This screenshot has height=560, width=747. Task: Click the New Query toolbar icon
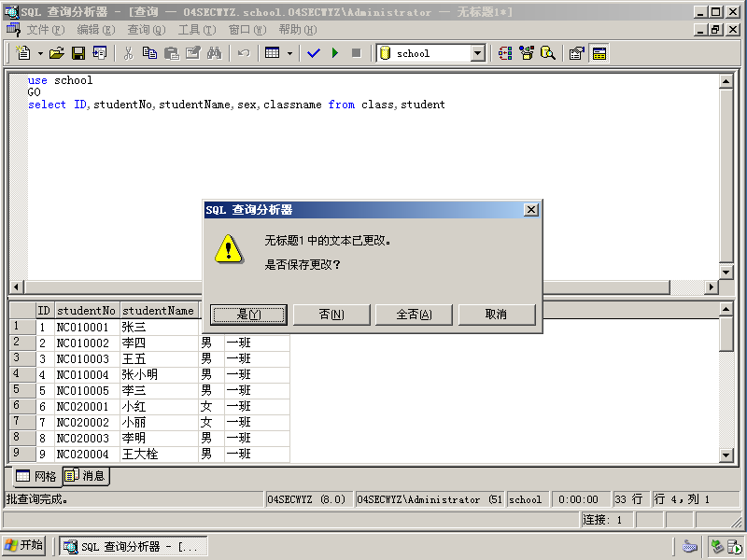click(x=22, y=53)
